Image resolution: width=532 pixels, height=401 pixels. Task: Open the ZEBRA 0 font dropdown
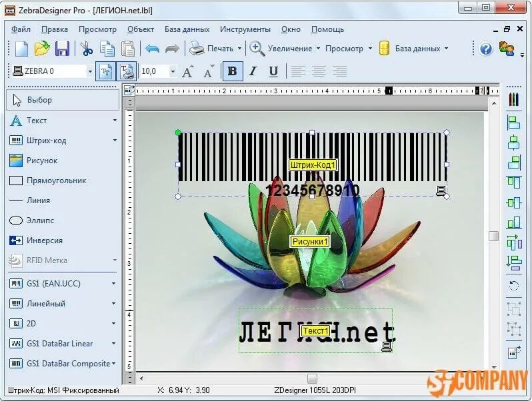point(90,71)
